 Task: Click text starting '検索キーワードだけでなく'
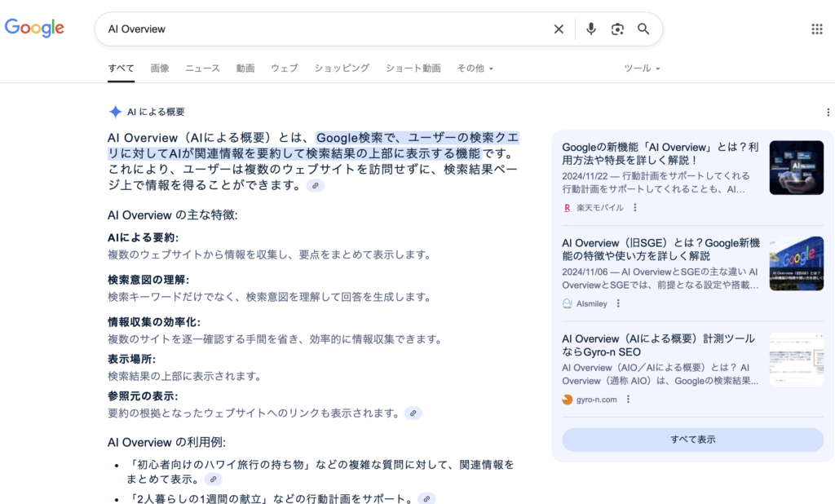tap(271, 297)
